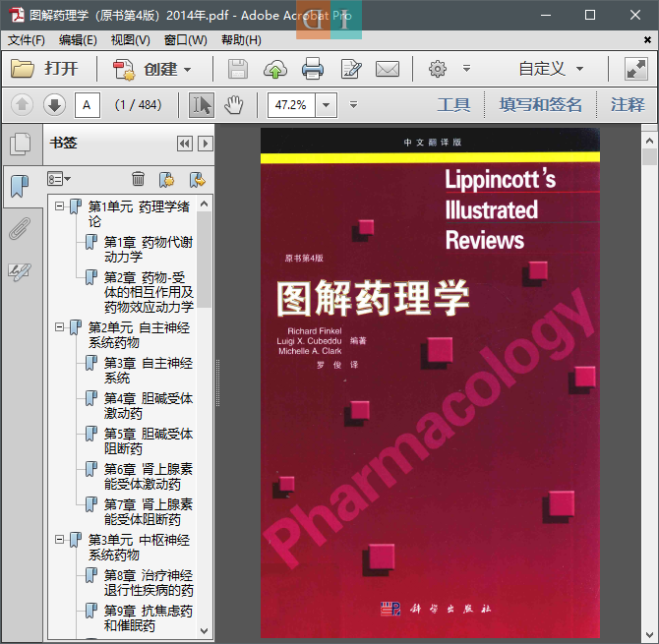This screenshot has height=644, width=659.
Task: Collapse the 第2单元 自主神经系统药物 bookmark
Action: click(60, 327)
